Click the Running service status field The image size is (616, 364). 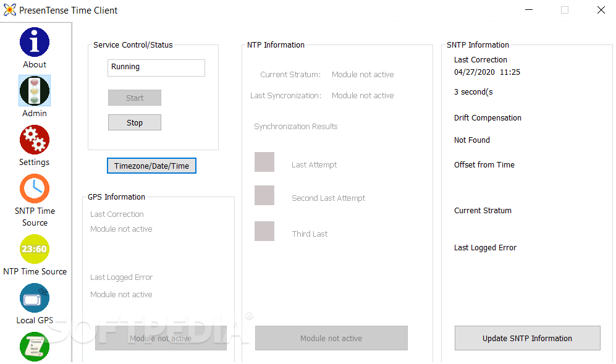(156, 67)
